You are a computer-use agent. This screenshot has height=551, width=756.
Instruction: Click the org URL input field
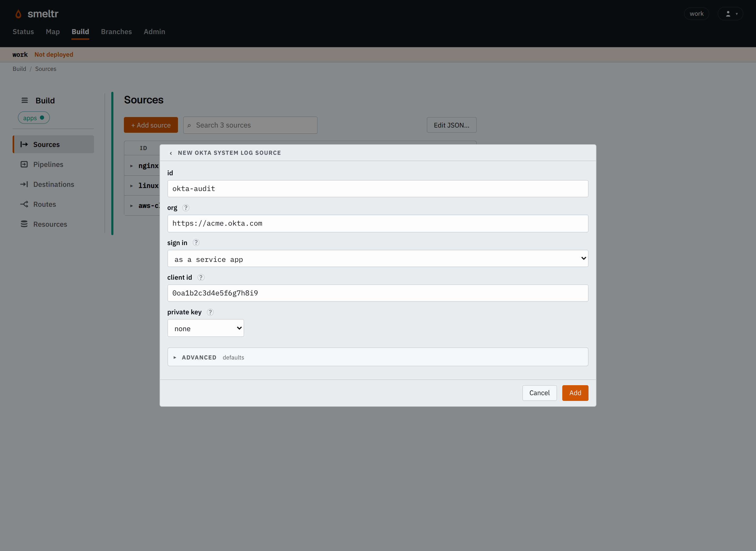pyautogui.click(x=378, y=224)
